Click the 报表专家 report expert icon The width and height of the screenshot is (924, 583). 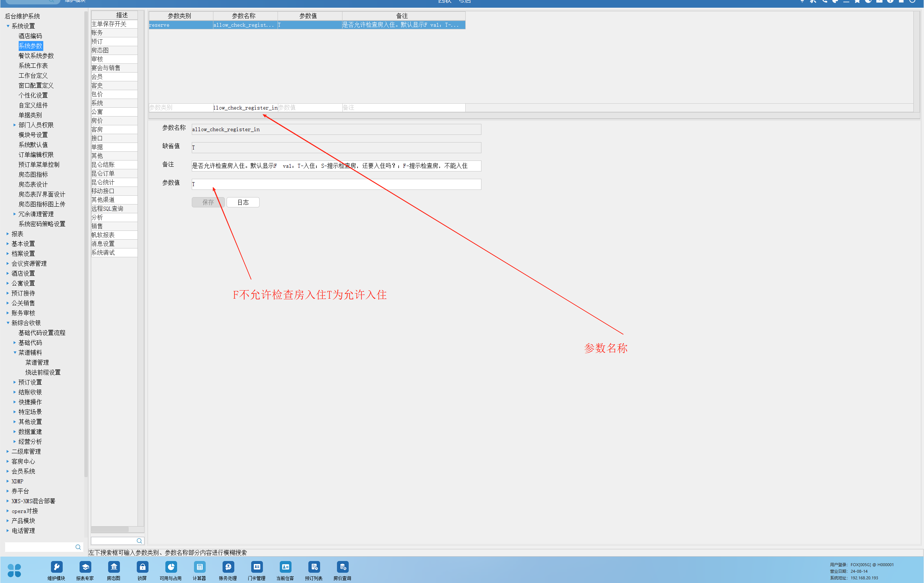coord(85,568)
